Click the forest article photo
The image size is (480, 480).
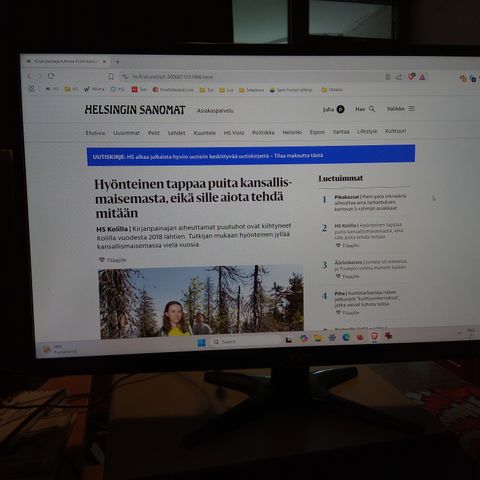201,301
